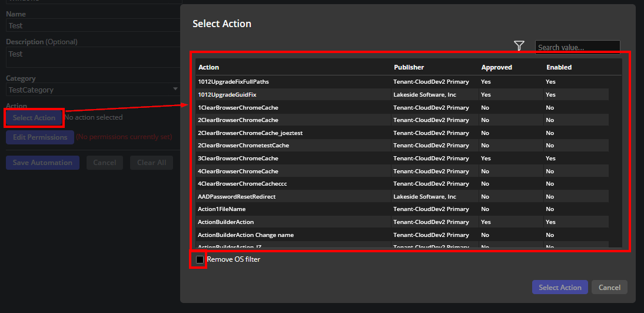Sort by the Publisher column header

coord(409,67)
